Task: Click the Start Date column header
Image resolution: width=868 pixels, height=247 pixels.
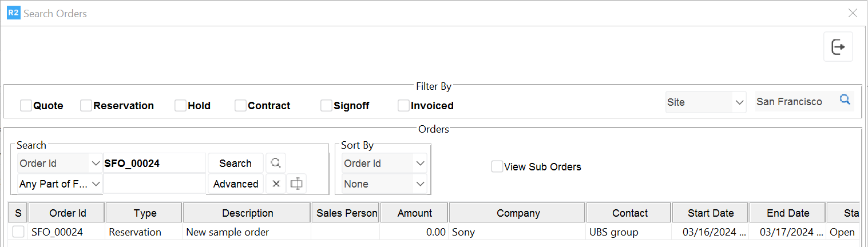Action: tap(711, 213)
